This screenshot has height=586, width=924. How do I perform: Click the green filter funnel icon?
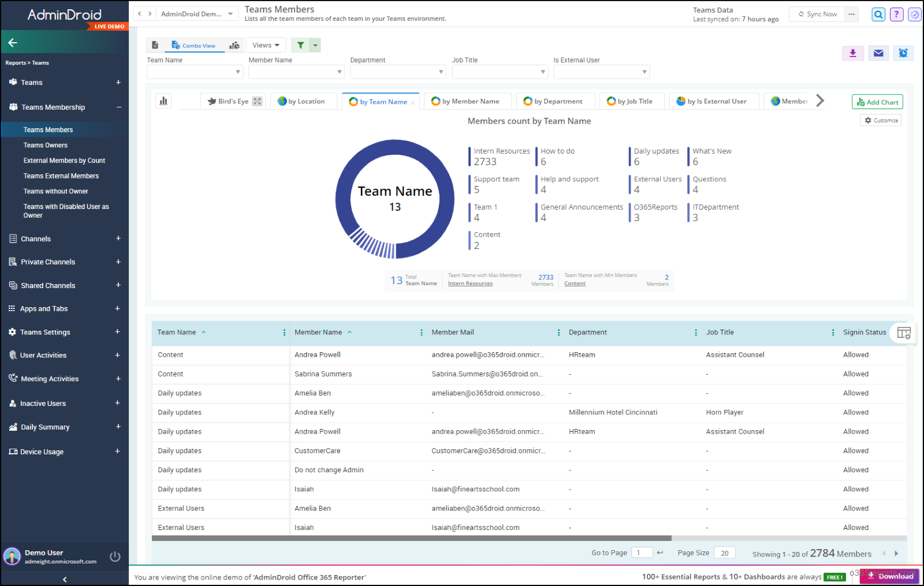pyautogui.click(x=300, y=45)
